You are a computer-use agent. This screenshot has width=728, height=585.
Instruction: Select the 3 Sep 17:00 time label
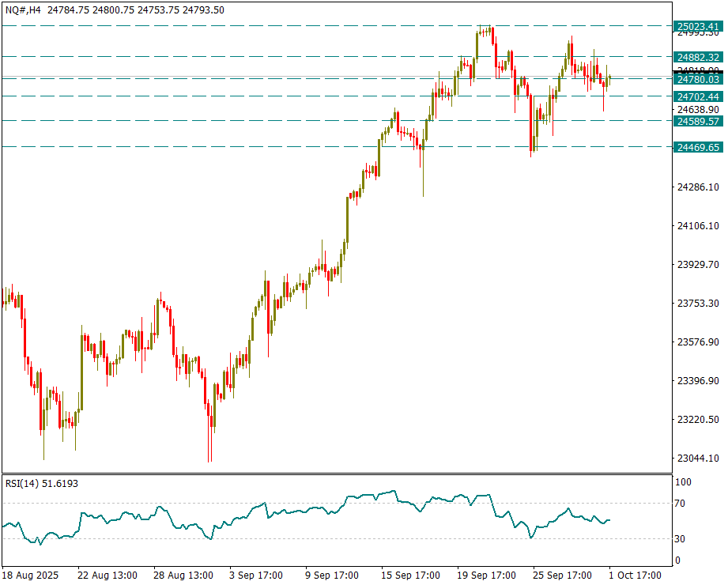256,576
